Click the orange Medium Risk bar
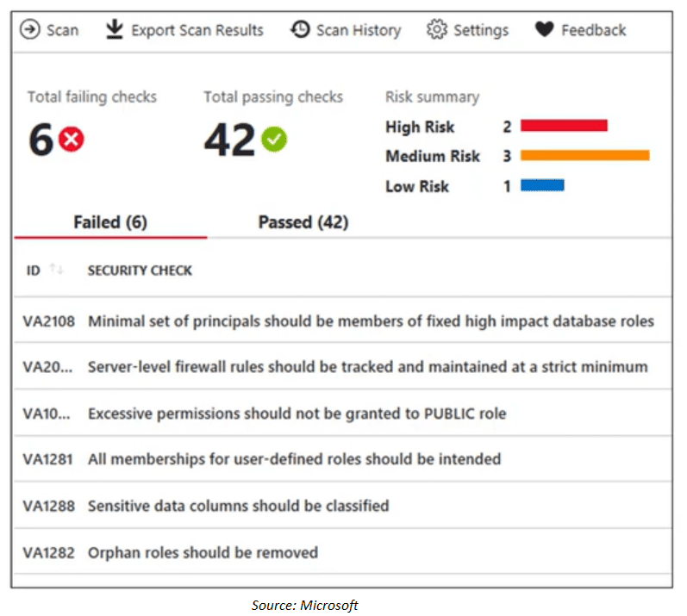The image size is (687, 616). pyautogui.click(x=584, y=156)
